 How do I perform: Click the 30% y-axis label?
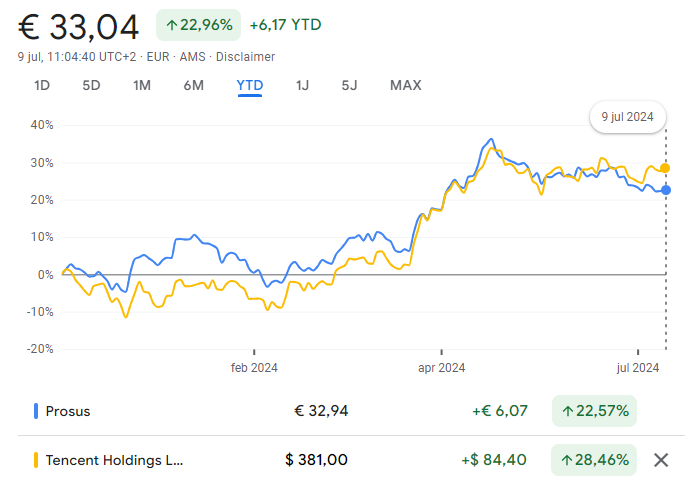click(42, 163)
